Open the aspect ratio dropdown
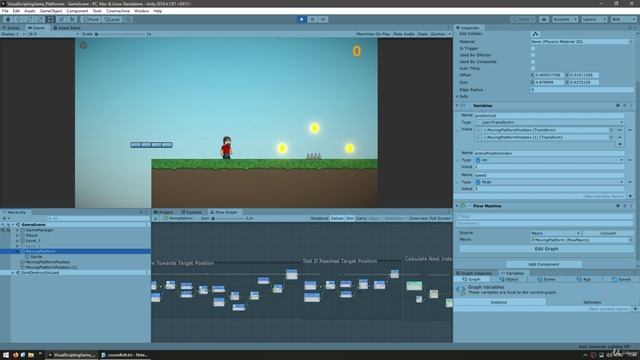This screenshot has width=640, height=360. click(52, 34)
